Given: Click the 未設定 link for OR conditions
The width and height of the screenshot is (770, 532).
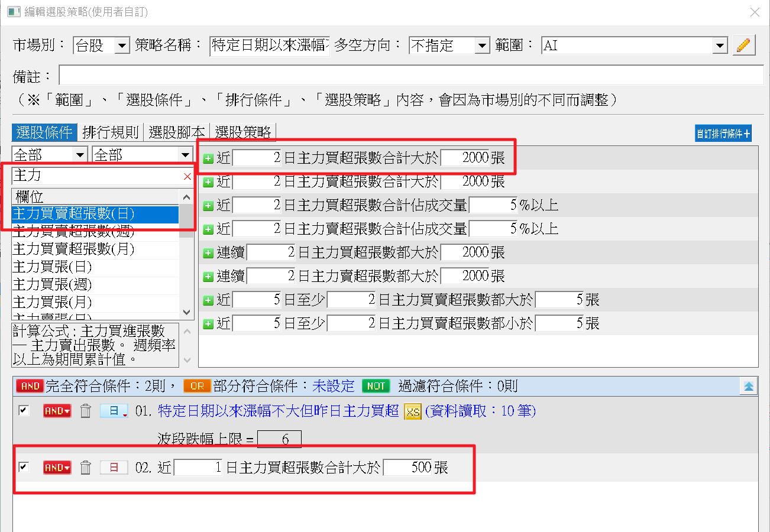Looking at the screenshot, I should point(334,387).
